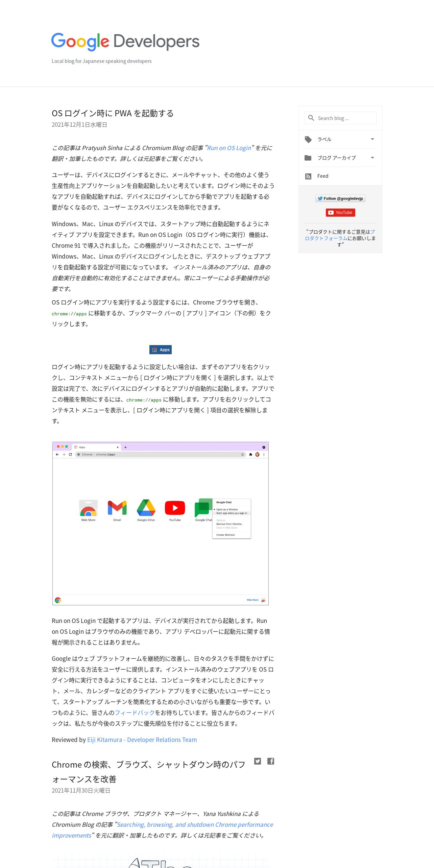
Task: Click the ラベル tag icon
Action: 308,139
